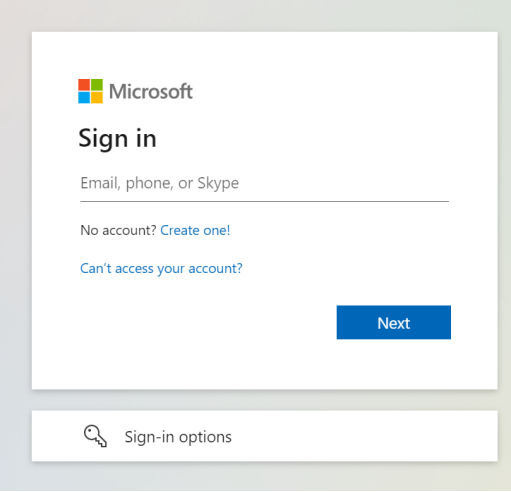
Task: Select the green square of Microsoft logo
Action: 97,85
